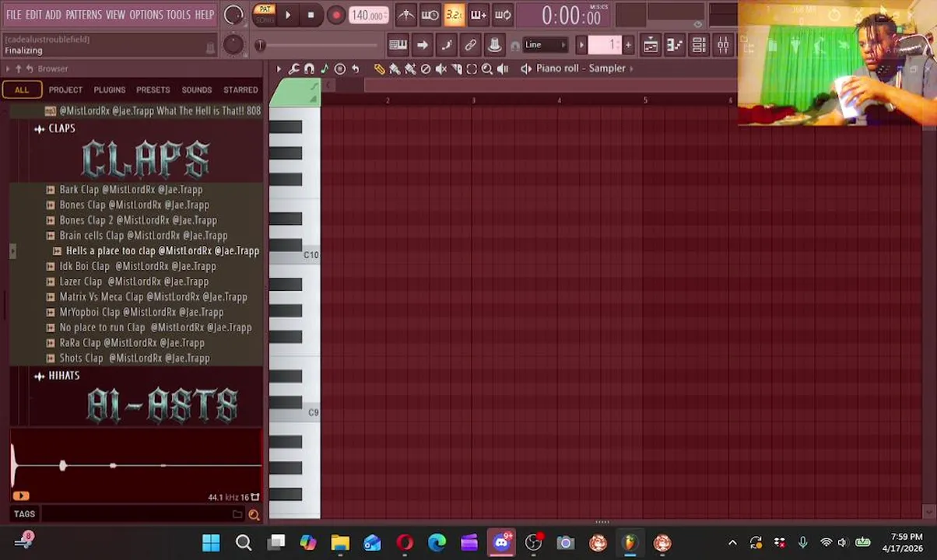Image resolution: width=937 pixels, height=560 pixels.
Task: Toggle overdub/blend recording icon
Action: 479,15
